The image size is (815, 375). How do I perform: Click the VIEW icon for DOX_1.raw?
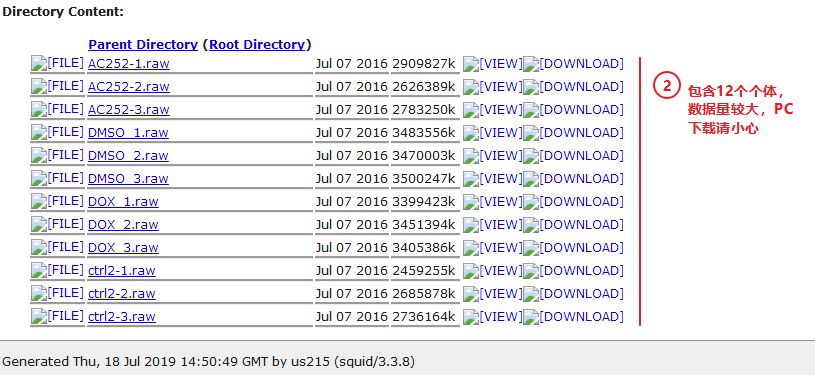click(x=493, y=201)
